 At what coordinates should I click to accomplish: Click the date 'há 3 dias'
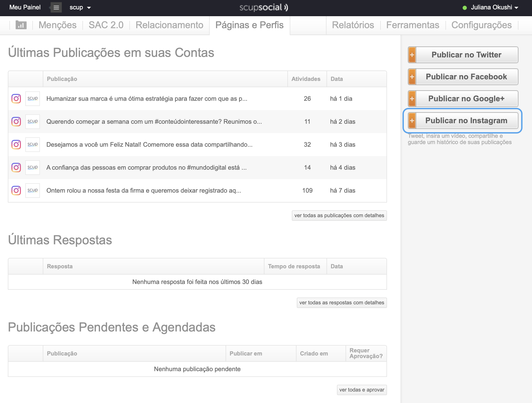[343, 145]
